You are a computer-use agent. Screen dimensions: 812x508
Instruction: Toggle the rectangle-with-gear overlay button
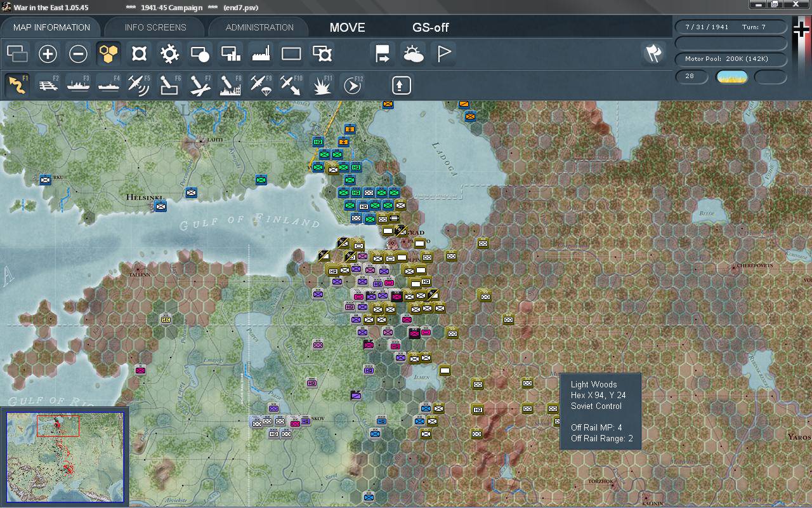point(322,54)
